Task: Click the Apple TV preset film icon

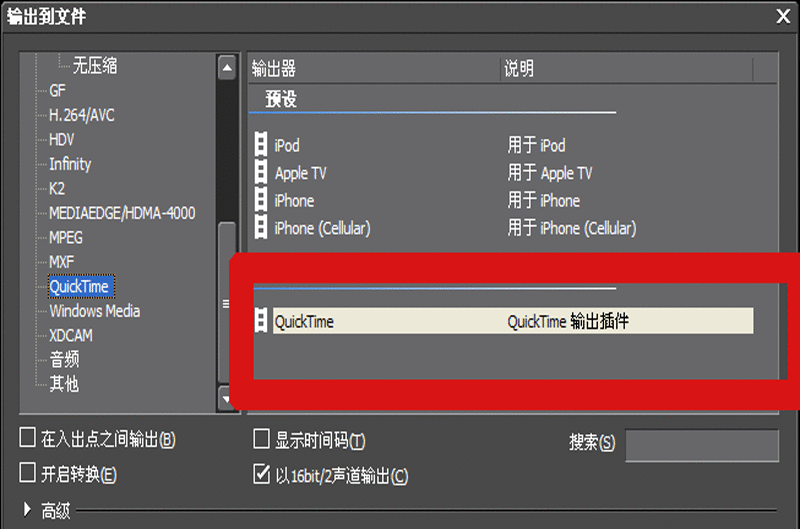Action: 261,172
